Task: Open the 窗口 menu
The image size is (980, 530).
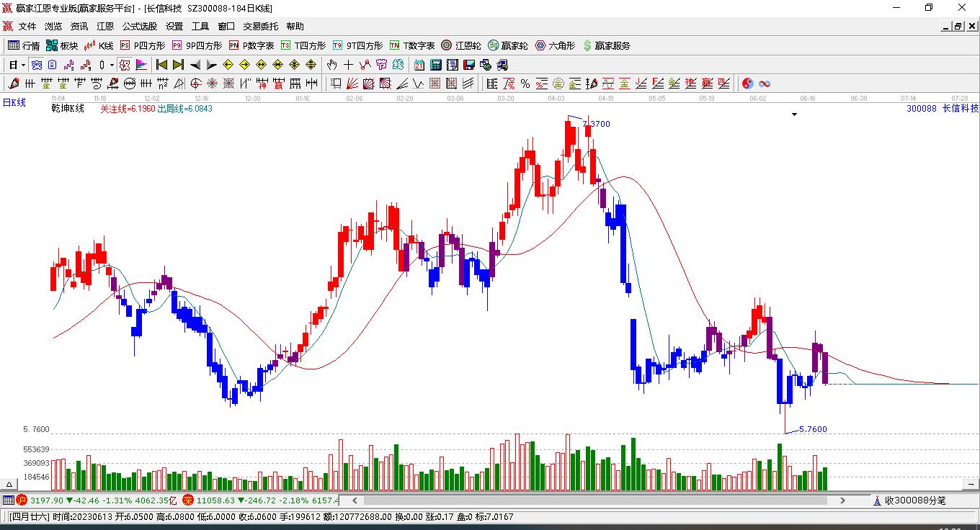Action: point(226,27)
